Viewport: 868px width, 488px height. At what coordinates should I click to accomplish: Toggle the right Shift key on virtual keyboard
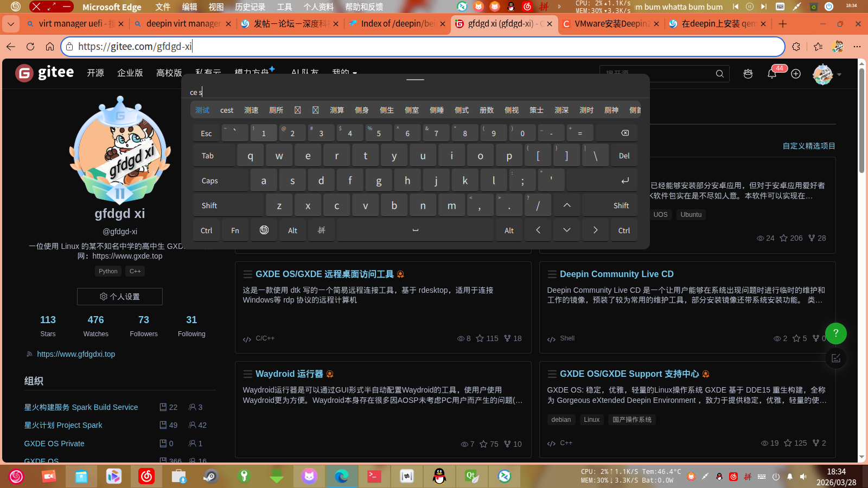coord(610,206)
